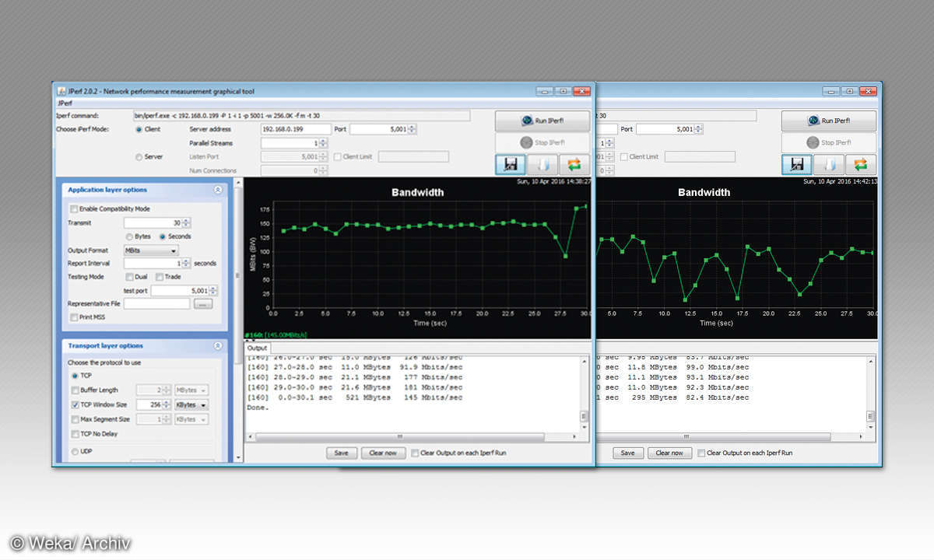Enable Compatibility Mode checkbox

point(74,209)
